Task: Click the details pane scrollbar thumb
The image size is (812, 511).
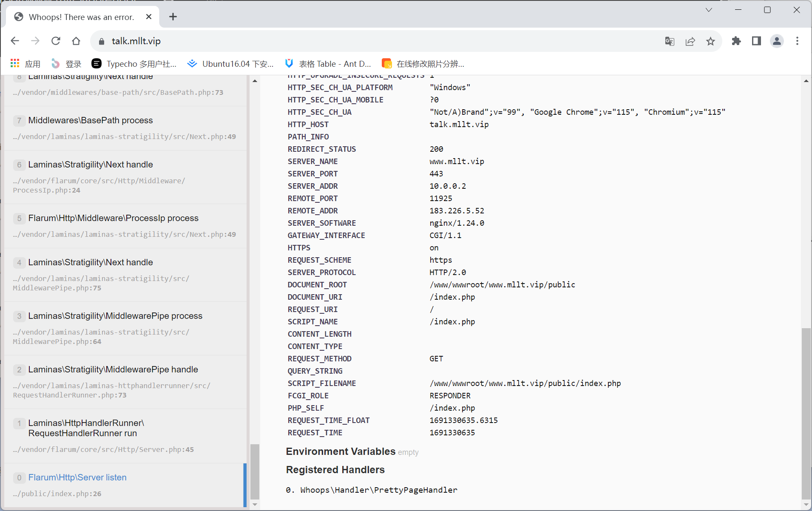Action: point(806,413)
